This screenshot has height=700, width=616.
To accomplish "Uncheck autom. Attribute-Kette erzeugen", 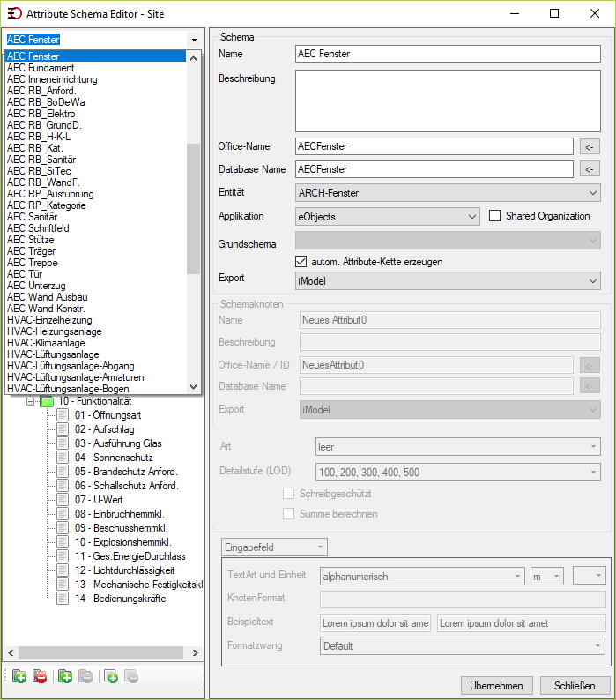I will point(301,262).
